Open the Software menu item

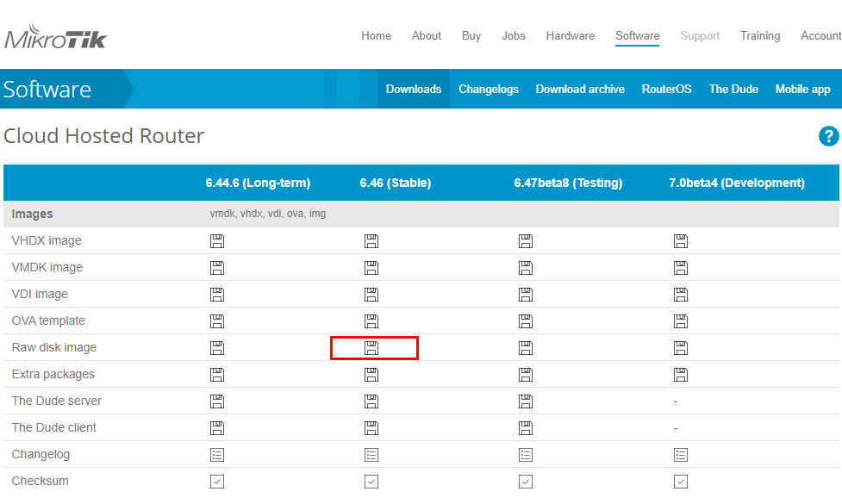click(x=638, y=35)
